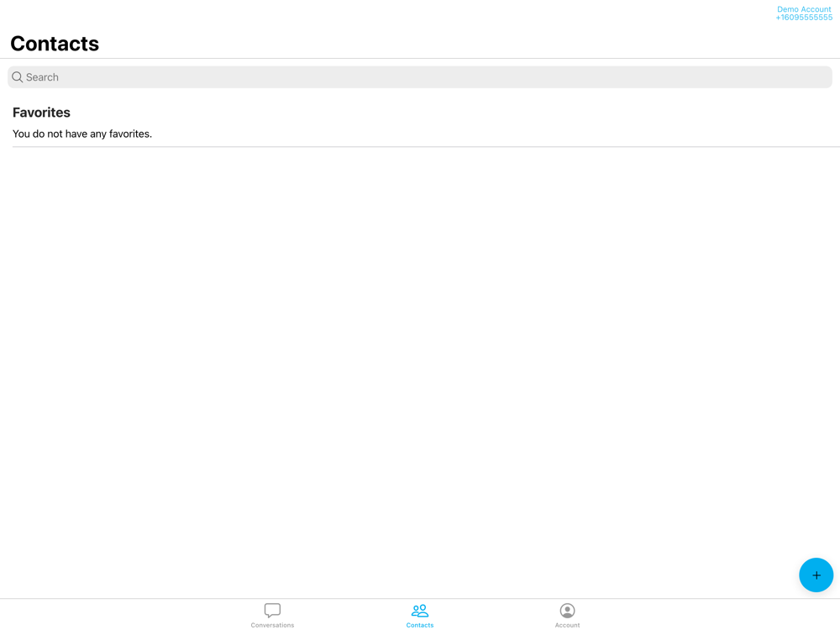This screenshot has width=840, height=630.
Task: Switch to the Account tab
Action: coord(567,615)
